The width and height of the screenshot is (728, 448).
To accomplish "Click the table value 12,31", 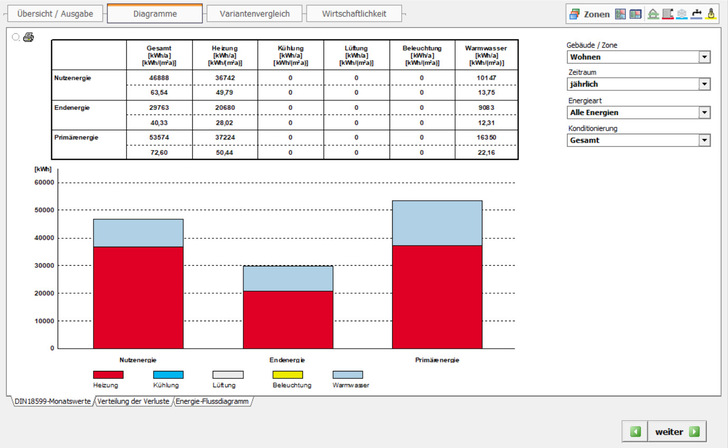I will [x=486, y=123].
